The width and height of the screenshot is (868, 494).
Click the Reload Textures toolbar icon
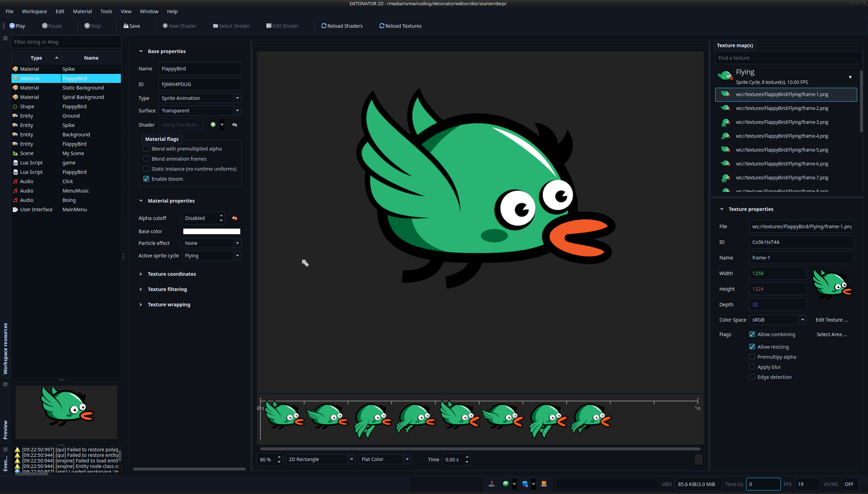pyautogui.click(x=382, y=26)
